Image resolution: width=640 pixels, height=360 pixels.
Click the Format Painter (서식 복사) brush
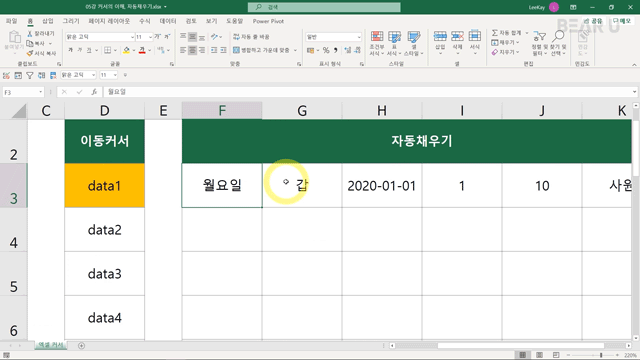click(41, 53)
